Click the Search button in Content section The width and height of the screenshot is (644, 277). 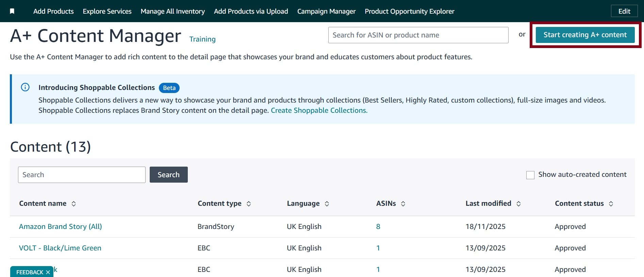pos(168,174)
